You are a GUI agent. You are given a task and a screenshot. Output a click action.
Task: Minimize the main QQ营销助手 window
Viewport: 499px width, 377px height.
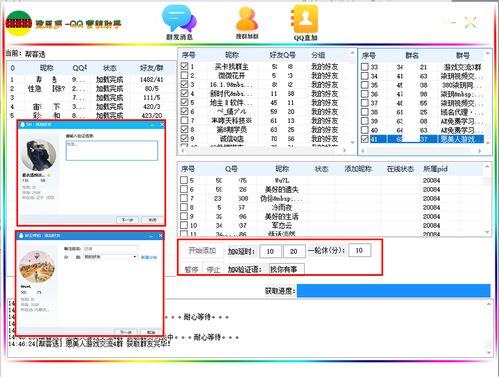click(x=450, y=23)
